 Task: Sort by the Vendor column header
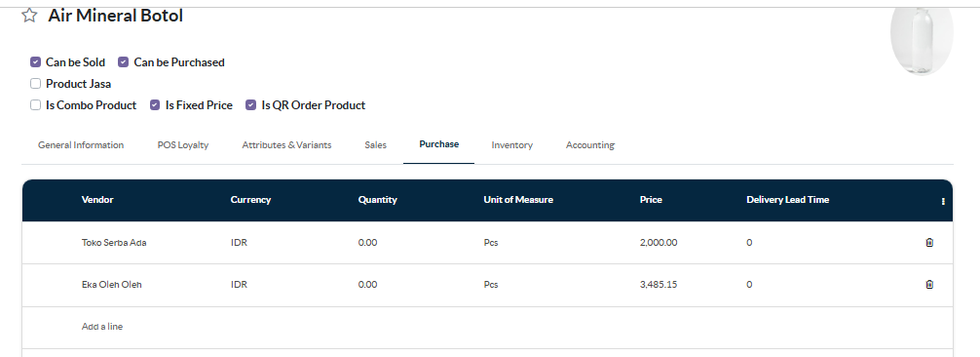point(97,200)
